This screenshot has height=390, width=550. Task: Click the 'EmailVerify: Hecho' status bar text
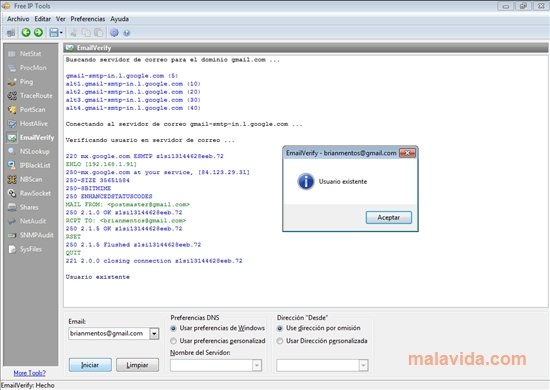(x=28, y=385)
